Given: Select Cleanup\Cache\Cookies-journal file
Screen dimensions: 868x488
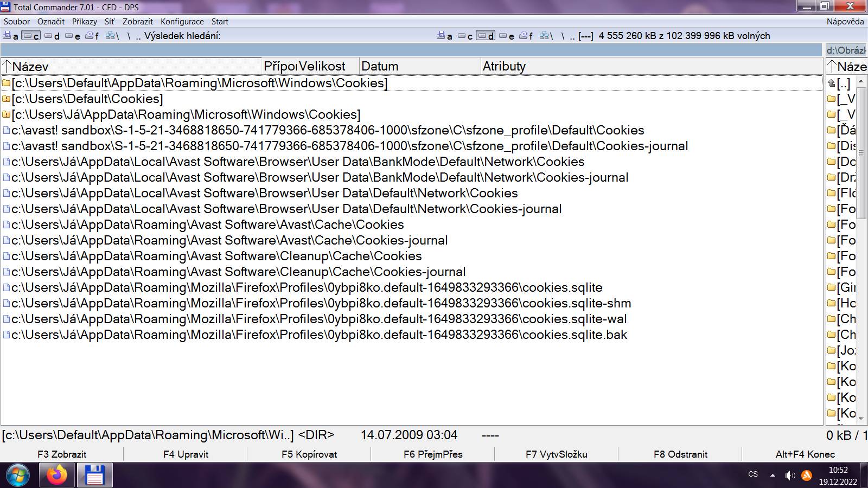Looking at the screenshot, I should click(x=412, y=272).
